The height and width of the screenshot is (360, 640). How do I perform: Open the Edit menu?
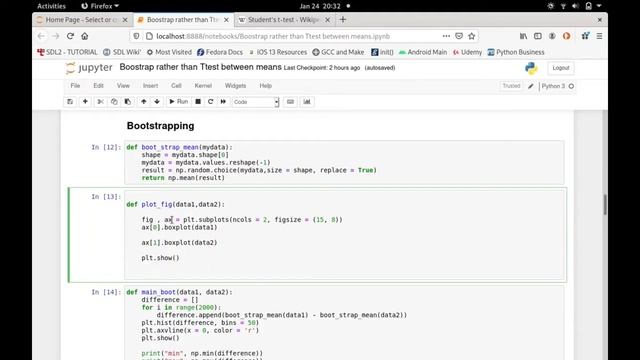point(98,86)
